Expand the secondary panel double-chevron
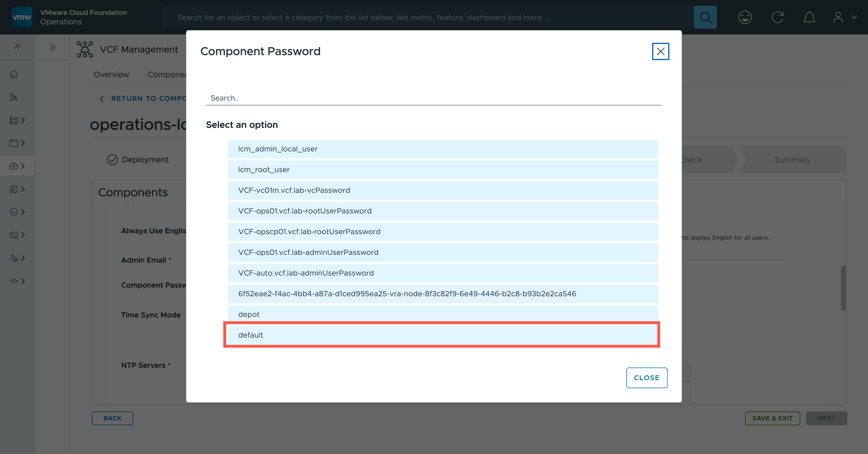This screenshot has width=868, height=454. coord(52,47)
